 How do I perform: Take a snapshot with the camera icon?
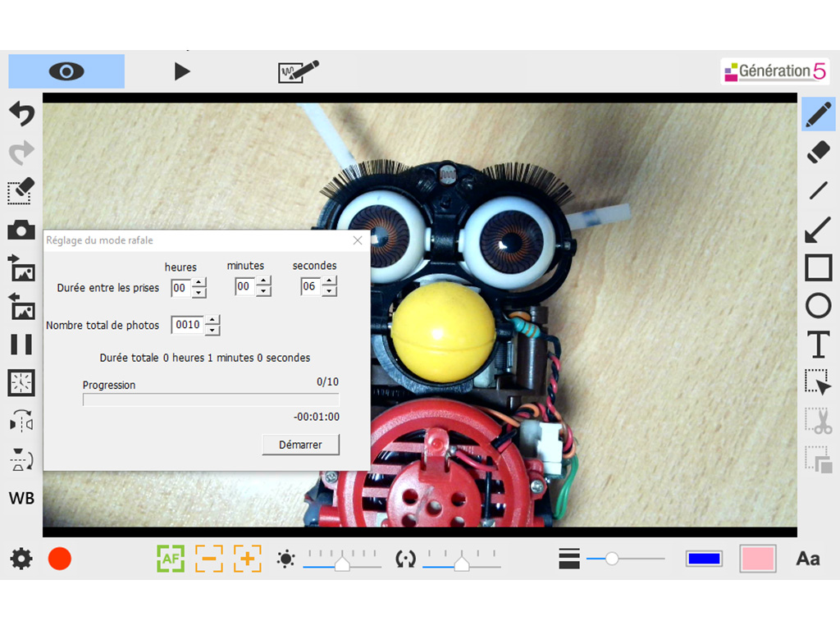pyautogui.click(x=21, y=230)
